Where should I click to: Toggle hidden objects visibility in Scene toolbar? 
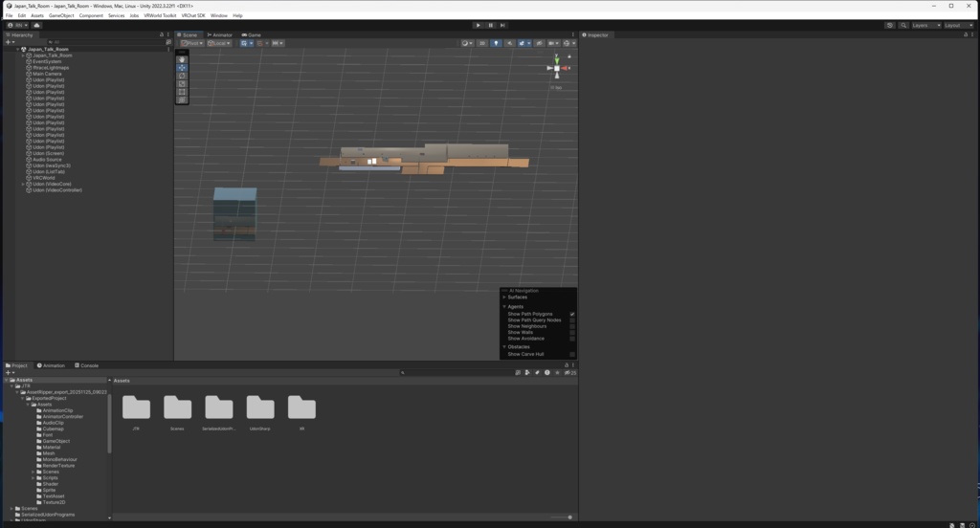click(x=540, y=44)
